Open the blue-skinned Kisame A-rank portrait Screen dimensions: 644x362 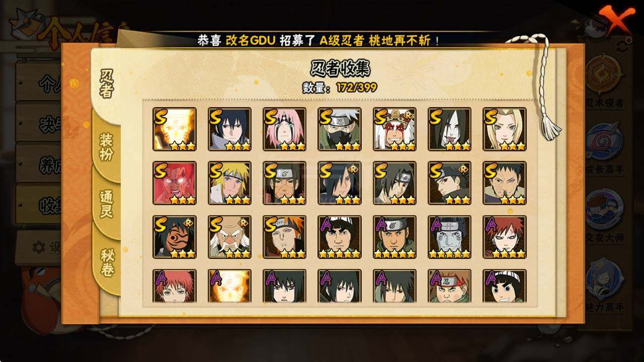(449, 237)
